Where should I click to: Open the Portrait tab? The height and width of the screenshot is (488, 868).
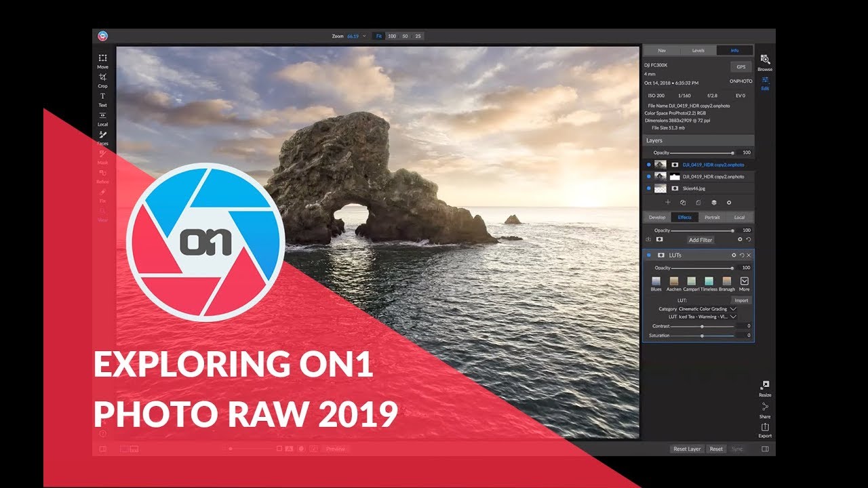click(x=712, y=218)
